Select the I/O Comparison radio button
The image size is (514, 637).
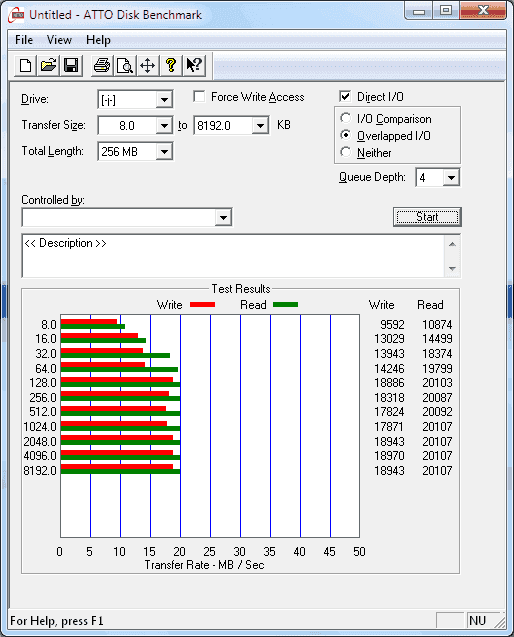[x=345, y=118]
